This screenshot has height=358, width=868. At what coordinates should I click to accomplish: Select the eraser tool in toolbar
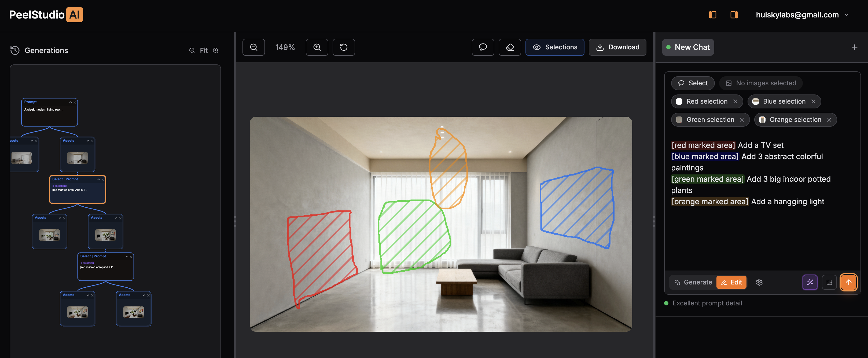pyautogui.click(x=509, y=47)
